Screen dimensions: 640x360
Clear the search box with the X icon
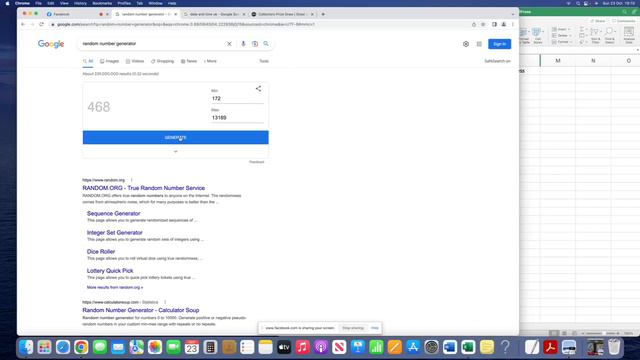click(229, 44)
